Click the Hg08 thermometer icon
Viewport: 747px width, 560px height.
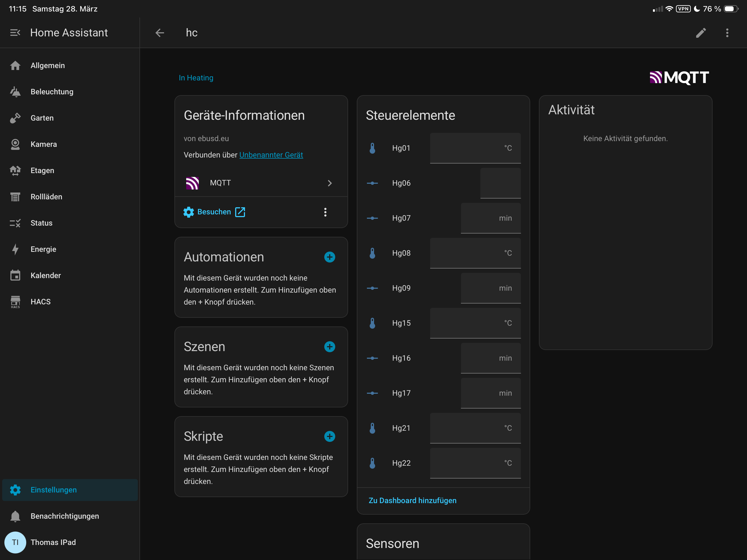coord(372,253)
